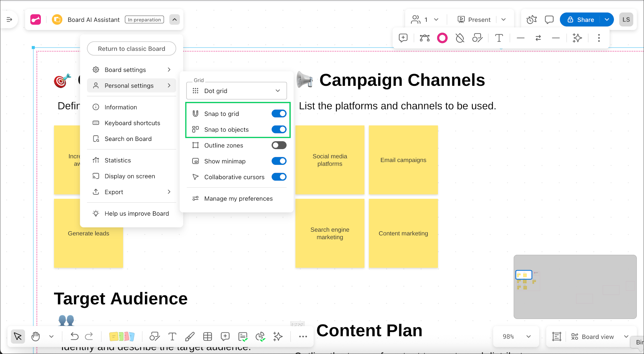Open the 98% zoom level dropdown
Screen dimensions: 644x354
516,336
